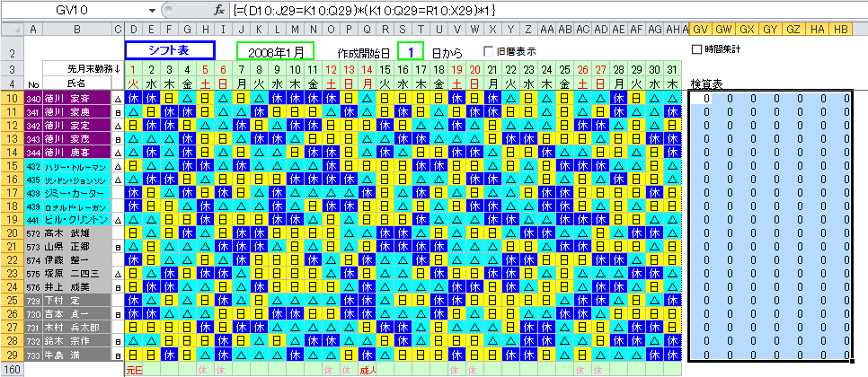Select the ビル・クリントン name cell
This screenshot has width=868, height=377.
point(76,220)
